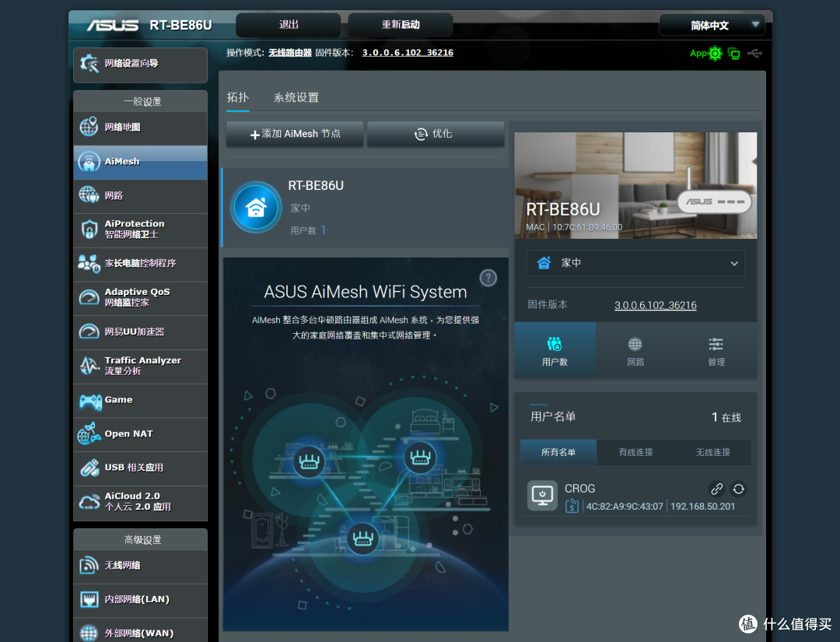This screenshot has width=840, height=642.
Task: Open Adaptive QoS 网络监控家
Action: [x=140, y=298]
